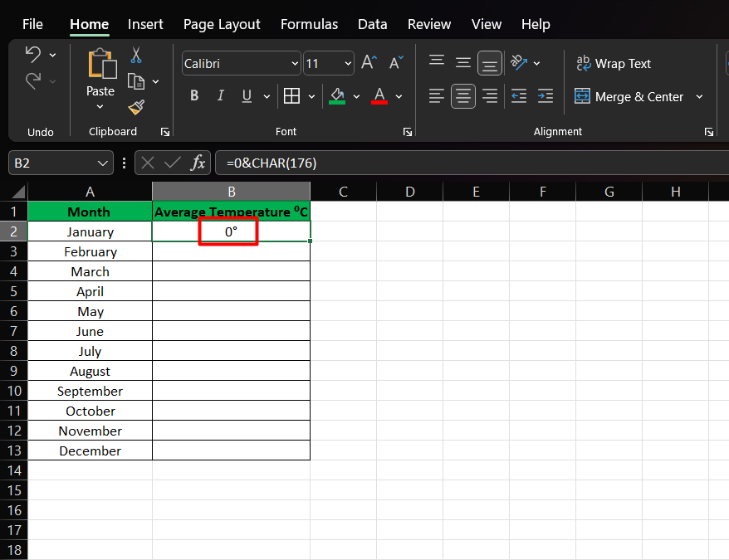Screen dimensions: 729x560
Task: Decrease font size with the smaller A icon
Action: click(396, 62)
